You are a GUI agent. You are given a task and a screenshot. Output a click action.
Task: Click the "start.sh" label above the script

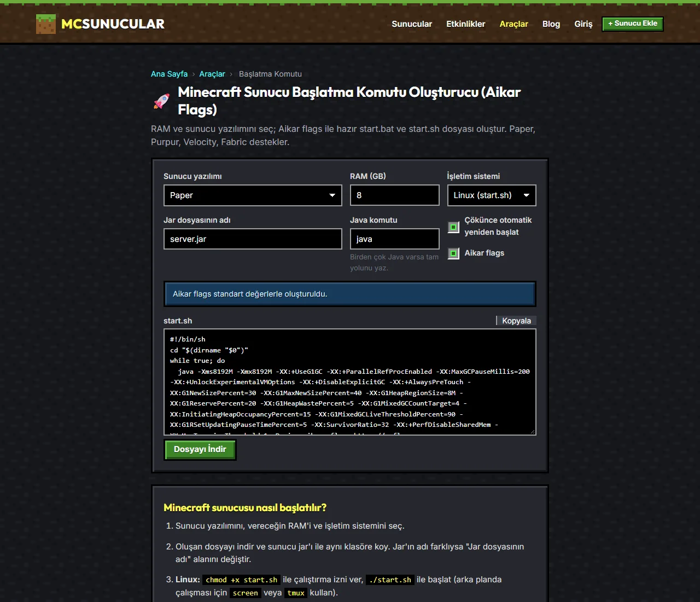(178, 321)
